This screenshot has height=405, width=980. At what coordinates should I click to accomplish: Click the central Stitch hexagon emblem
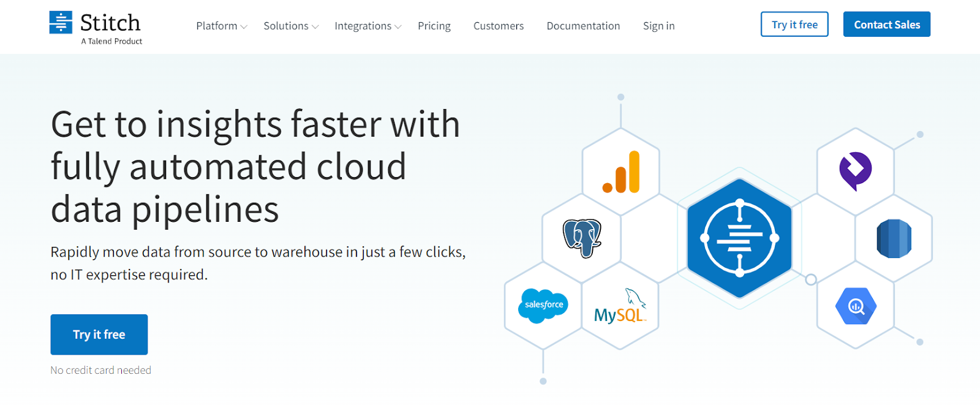[x=739, y=238]
